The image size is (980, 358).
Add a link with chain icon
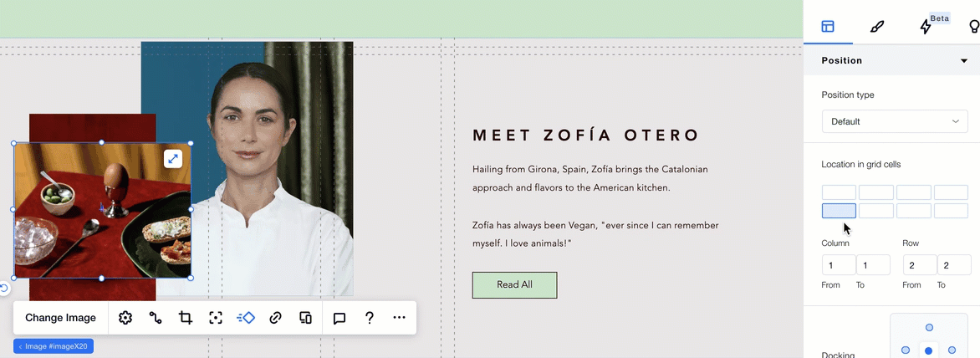point(275,318)
